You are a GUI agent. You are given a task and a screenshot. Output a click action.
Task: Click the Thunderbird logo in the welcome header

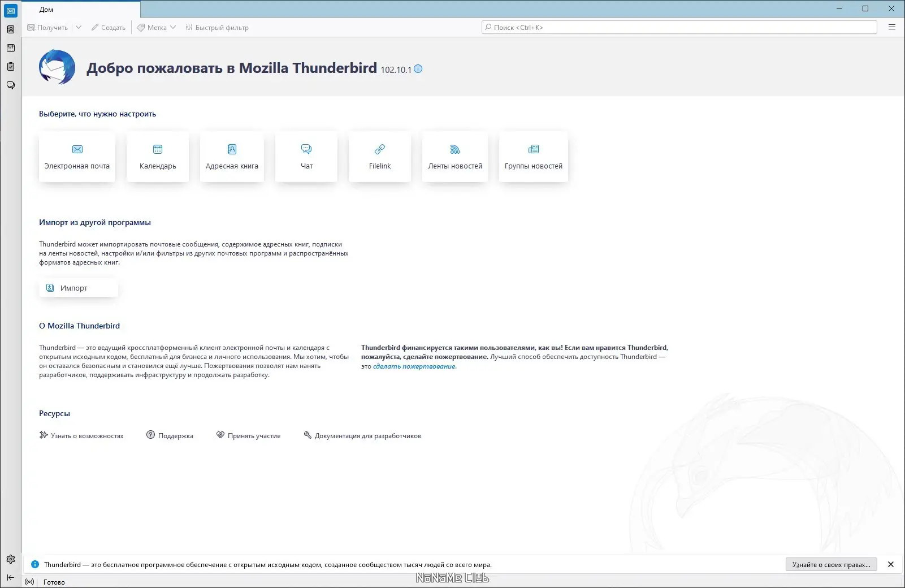57,67
